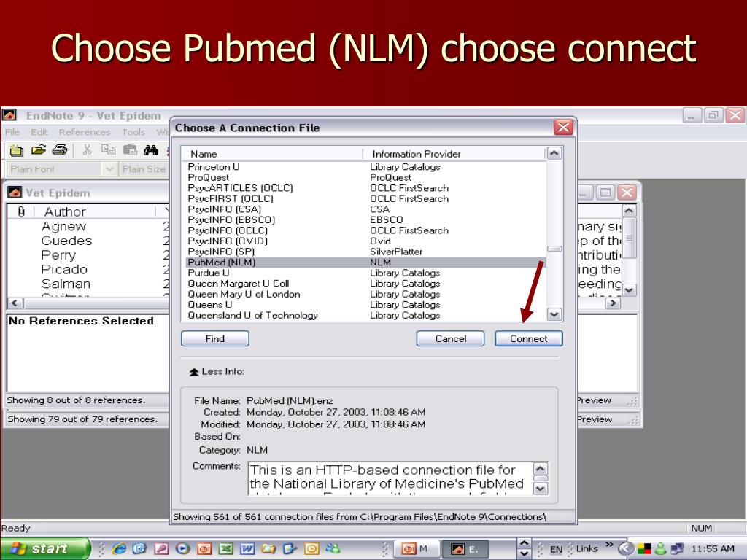Click the Start button
The image size is (747, 560).
[44, 548]
